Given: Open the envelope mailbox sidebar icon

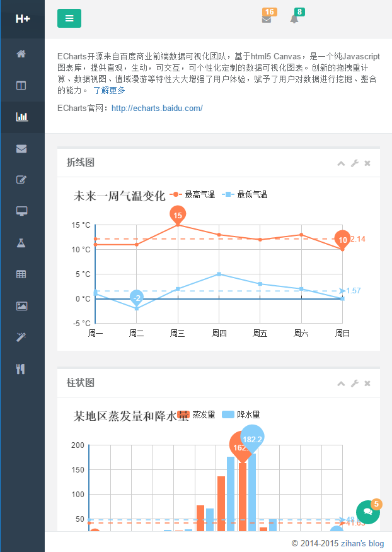Looking at the screenshot, I should (x=21, y=148).
